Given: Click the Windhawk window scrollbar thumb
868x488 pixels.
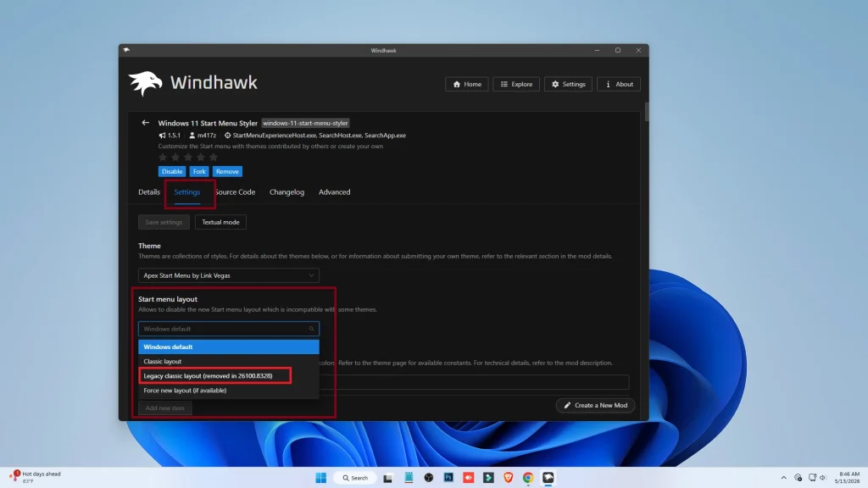Looking at the screenshot, I should pos(647,111).
